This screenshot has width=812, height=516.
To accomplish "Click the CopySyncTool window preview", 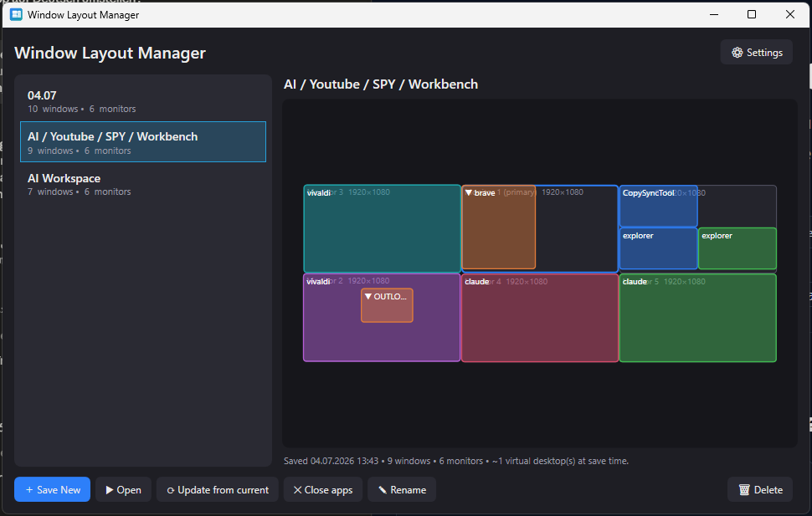I will [x=658, y=206].
